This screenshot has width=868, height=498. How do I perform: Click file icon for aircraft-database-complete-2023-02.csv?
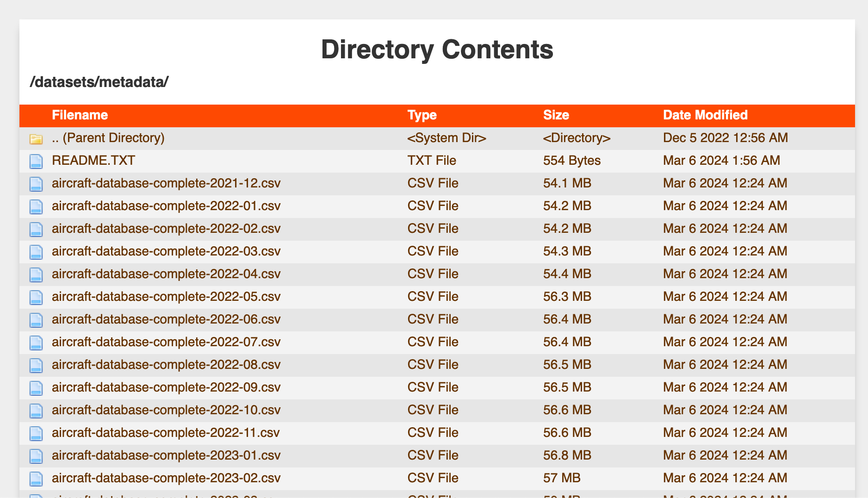[36, 479]
